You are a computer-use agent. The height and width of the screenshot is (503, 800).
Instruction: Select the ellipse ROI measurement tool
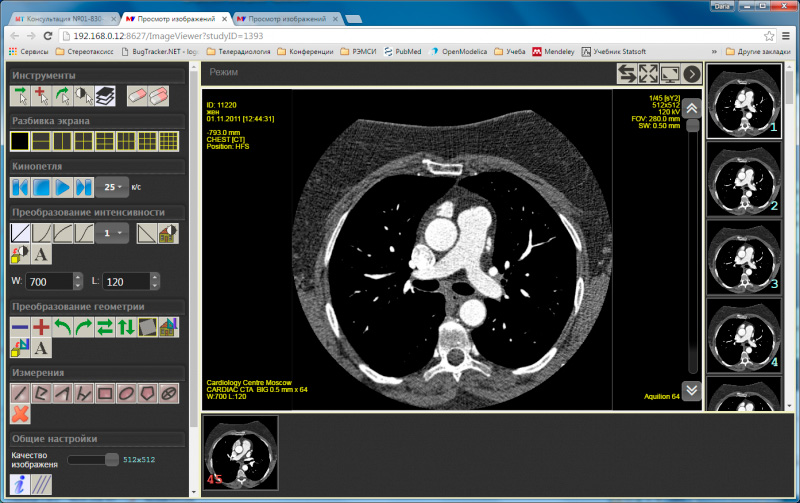click(x=126, y=393)
